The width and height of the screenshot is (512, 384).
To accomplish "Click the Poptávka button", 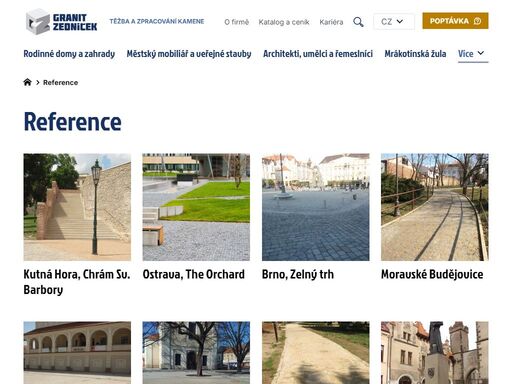I will coord(455,21).
